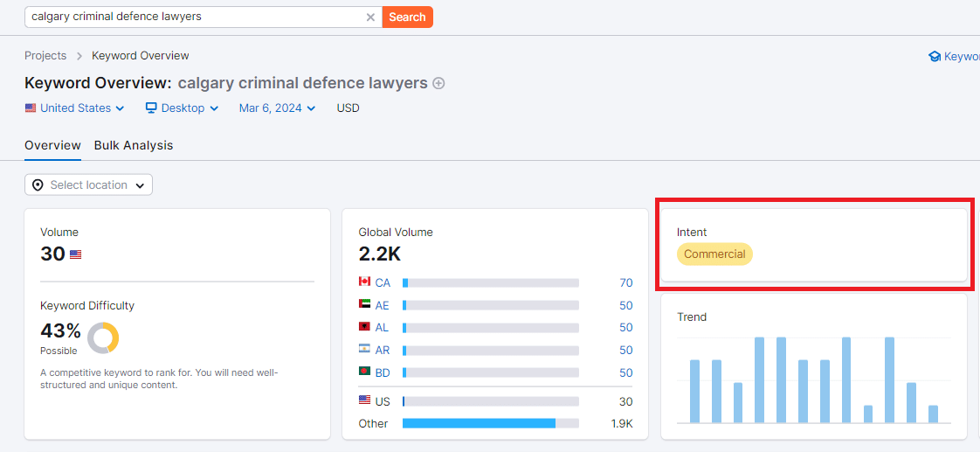Click the first bar in the Trend chart
The width and height of the screenshot is (980, 452).
pos(694,392)
